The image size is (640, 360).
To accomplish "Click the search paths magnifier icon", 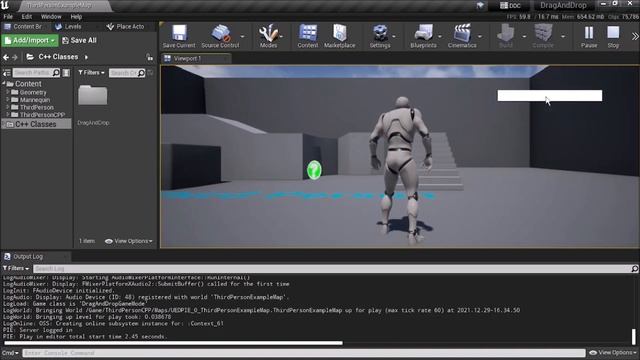I will pyautogui.click(x=56, y=73).
